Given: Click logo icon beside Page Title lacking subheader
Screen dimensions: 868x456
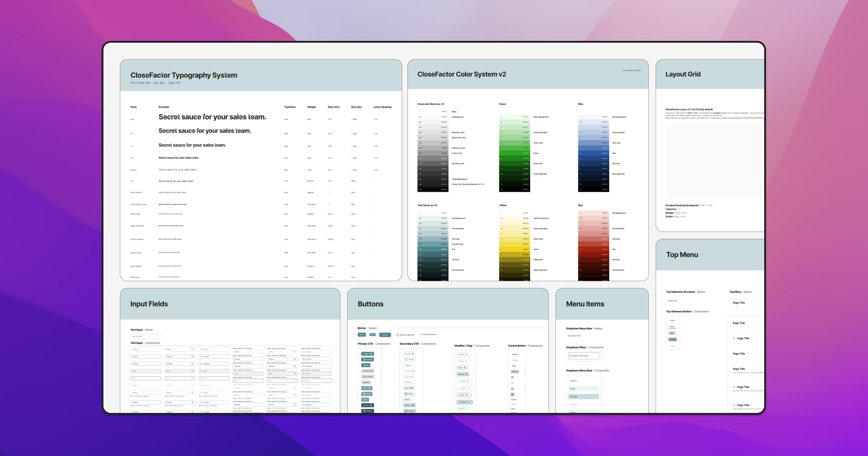Looking at the screenshot, I should click(x=734, y=338).
